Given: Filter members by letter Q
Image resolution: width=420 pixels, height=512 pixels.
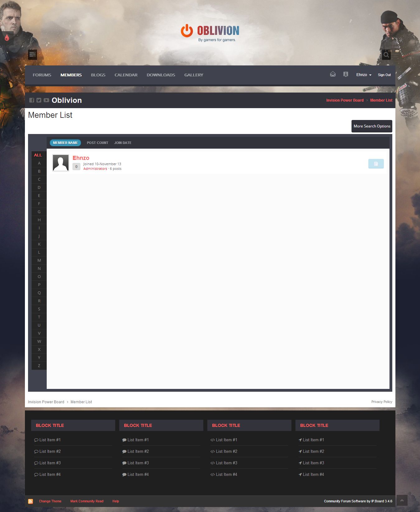Looking at the screenshot, I should (39, 293).
